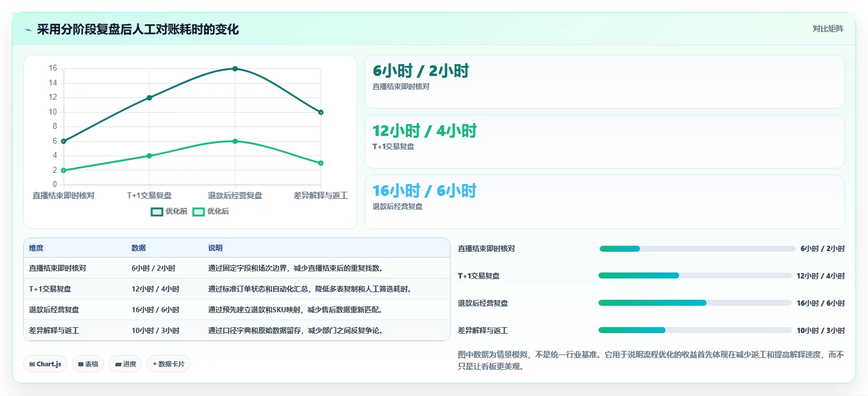Select table cell 10小时 / 3小时

156,331
